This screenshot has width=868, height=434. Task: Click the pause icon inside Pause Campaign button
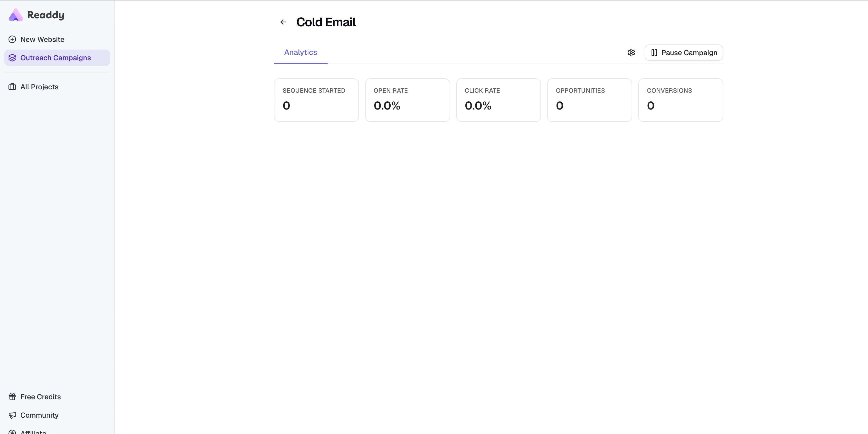pyautogui.click(x=654, y=53)
